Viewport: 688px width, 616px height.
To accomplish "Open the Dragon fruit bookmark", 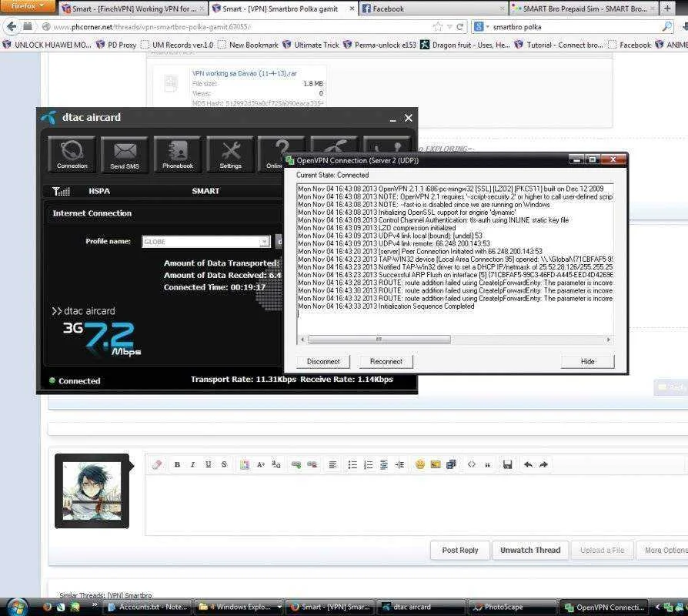I will (x=465, y=45).
